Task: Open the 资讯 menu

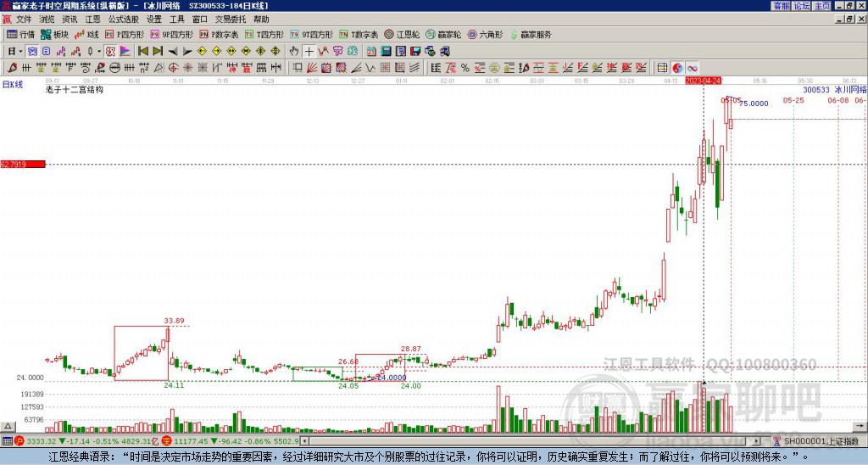Action: coord(70,20)
